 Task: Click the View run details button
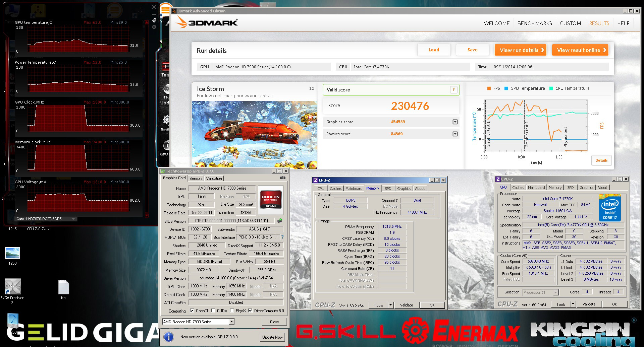pyautogui.click(x=520, y=50)
